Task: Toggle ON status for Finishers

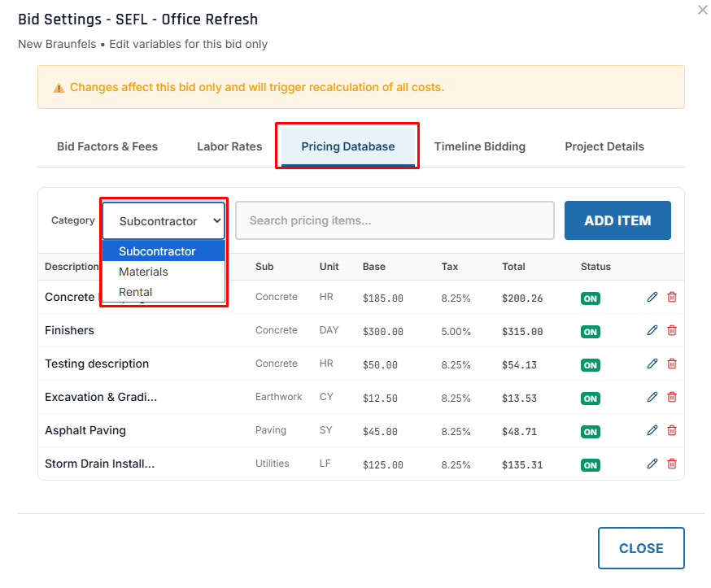Action: tap(591, 332)
